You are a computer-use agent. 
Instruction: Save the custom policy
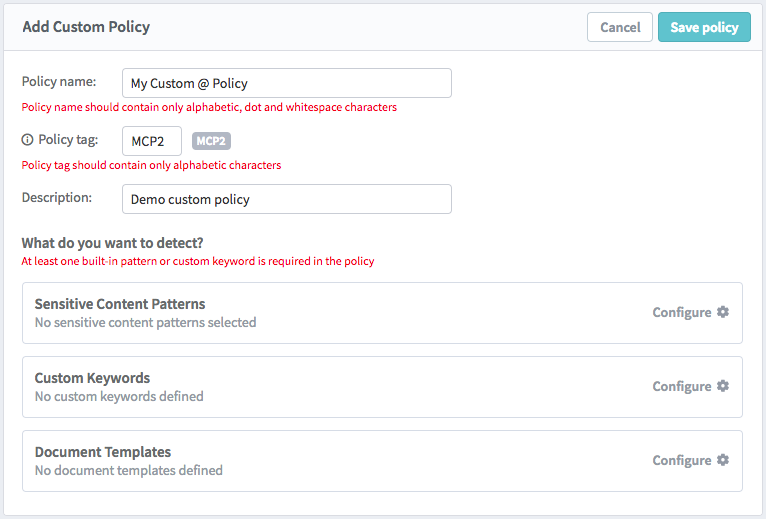click(x=704, y=27)
